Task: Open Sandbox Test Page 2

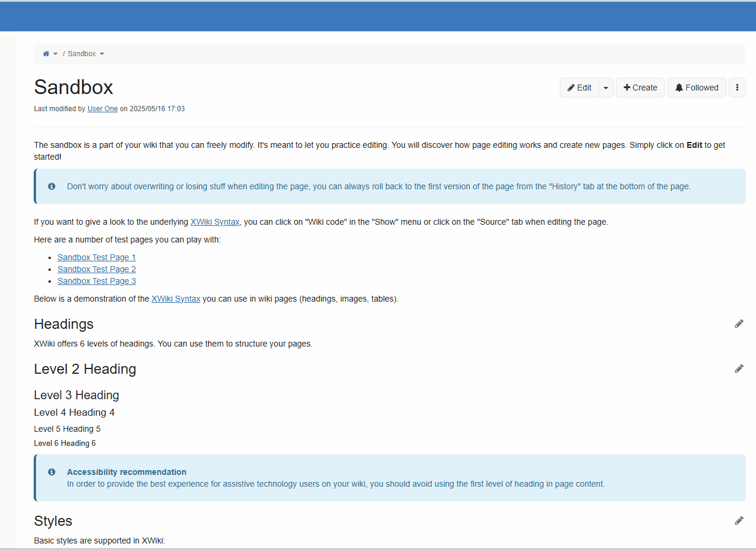Action: 96,269
